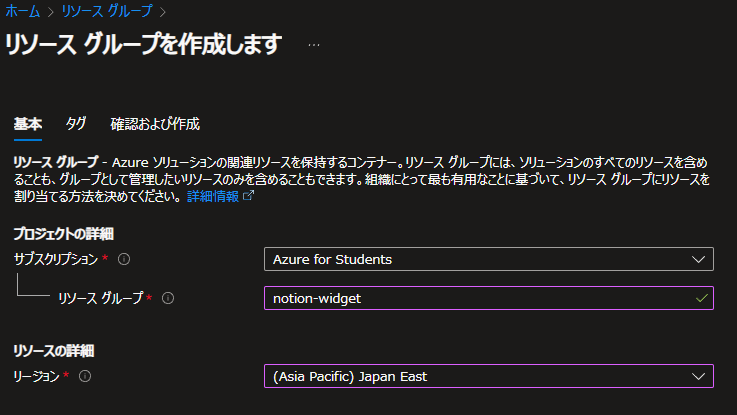This screenshot has width=737, height=415.
Task: Open the ellipsis more options menu
Action: click(314, 45)
